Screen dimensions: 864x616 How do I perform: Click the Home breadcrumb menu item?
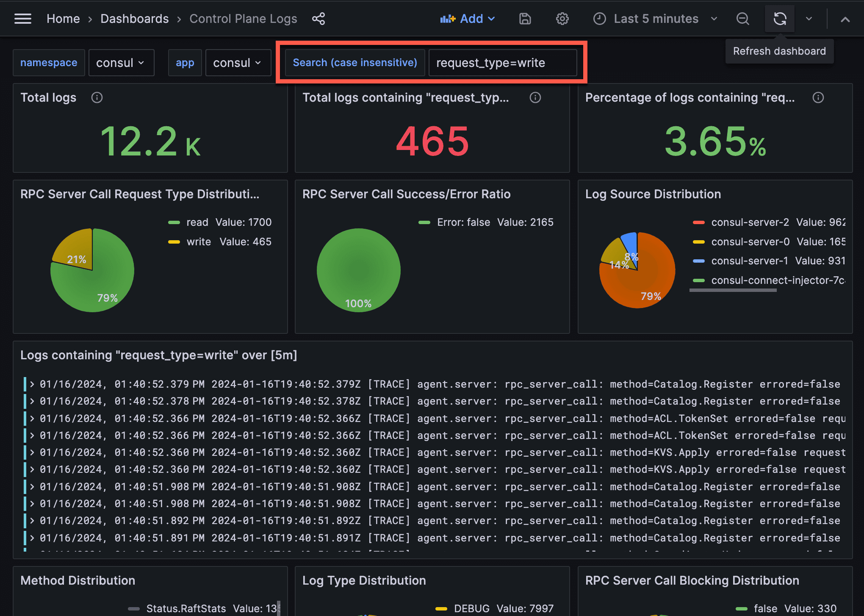pyautogui.click(x=63, y=19)
